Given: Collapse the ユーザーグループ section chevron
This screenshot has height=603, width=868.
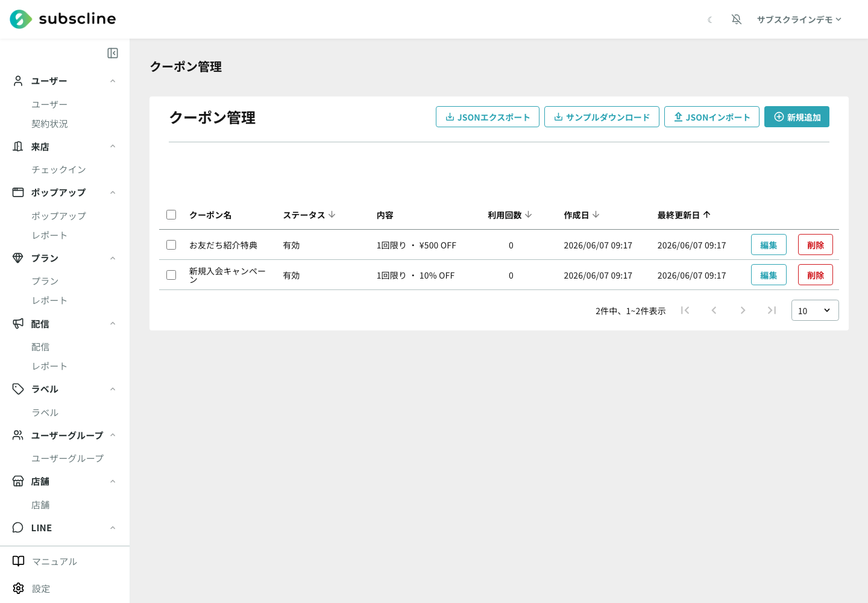Looking at the screenshot, I should 113,435.
